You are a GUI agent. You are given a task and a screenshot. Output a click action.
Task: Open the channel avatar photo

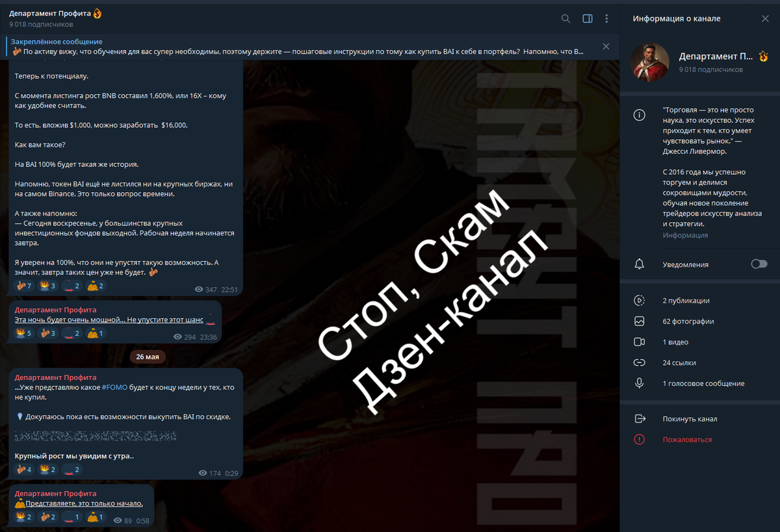click(x=649, y=62)
